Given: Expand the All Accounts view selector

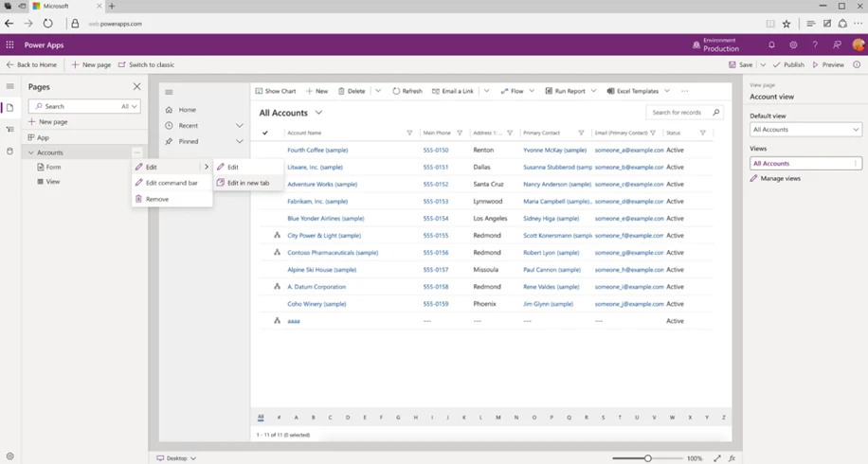Looking at the screenshot, I should click(292, 113).
